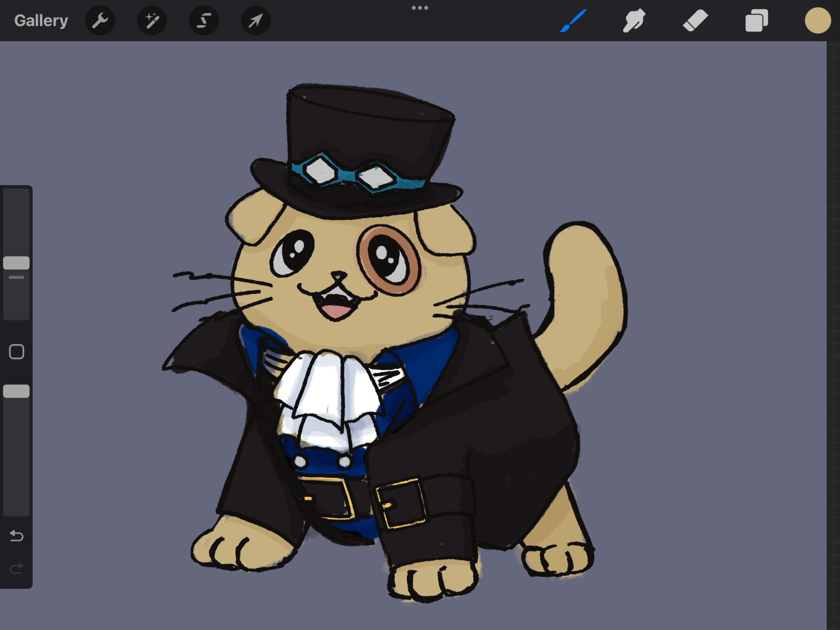Return to the Gallery
The width and height of the screenshot is (840, 630).
click(x=41, y=21)
